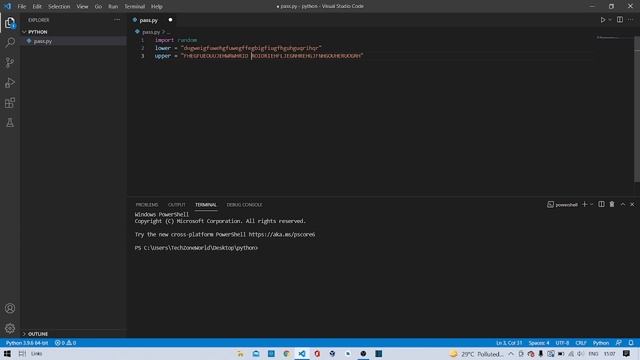This screenshot has width=640, height=360.
Task: Click the unsaved dot on pass.py tab
Action: 170,20
